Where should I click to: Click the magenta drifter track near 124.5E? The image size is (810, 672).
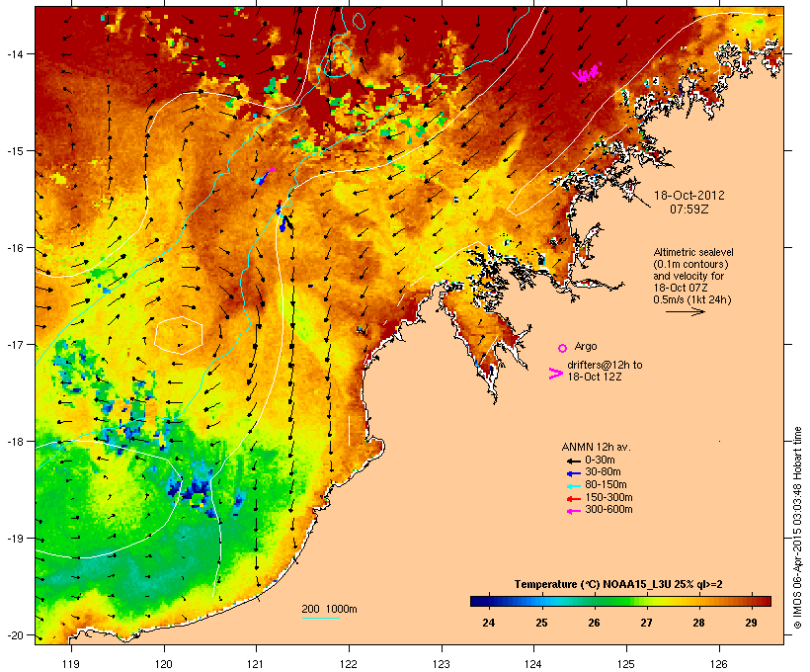click(x=588, y=74)
